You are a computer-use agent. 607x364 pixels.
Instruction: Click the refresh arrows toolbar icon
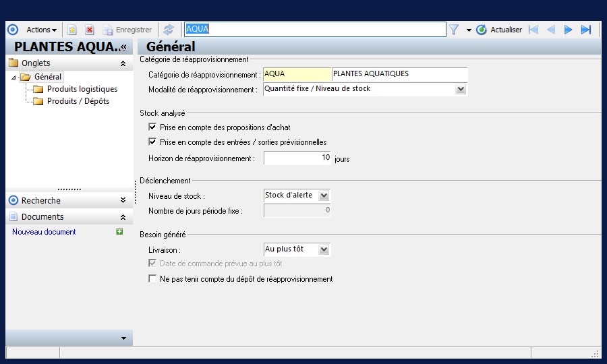tap(169, 30)
